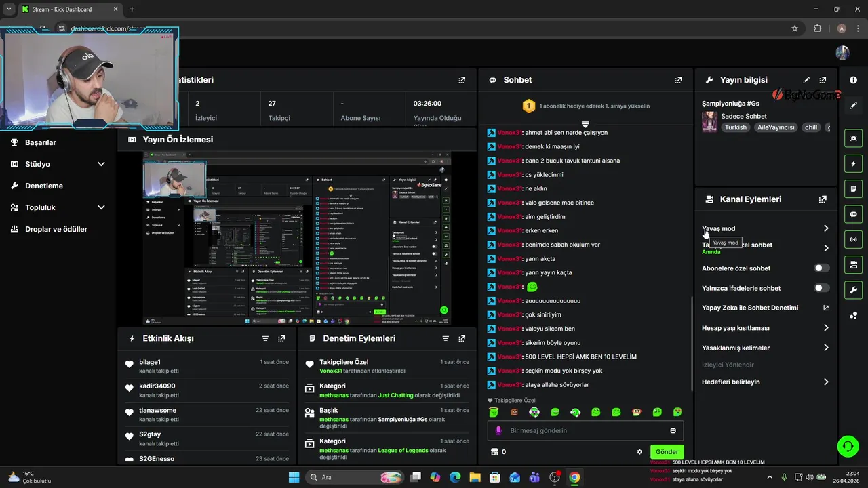Open chat settings gear next to Gönder
868x488 pixels.
point(639,452)
